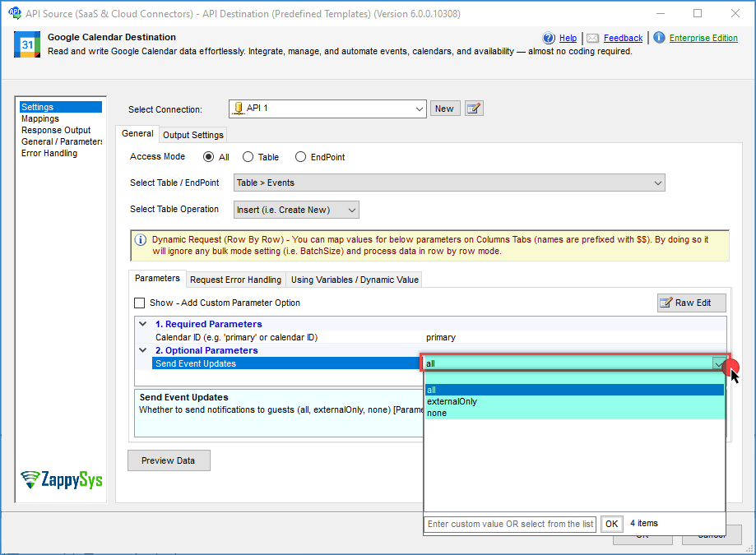Select externalOnly from the dropdown list
Viewport: 756px width, 555px height.
(452, 401)
